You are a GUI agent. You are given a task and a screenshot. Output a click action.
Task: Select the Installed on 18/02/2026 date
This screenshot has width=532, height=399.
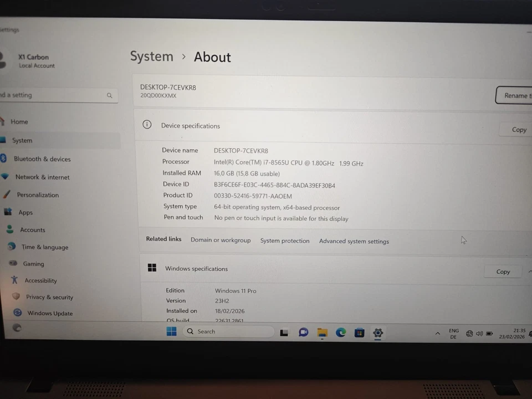[229, 311]
